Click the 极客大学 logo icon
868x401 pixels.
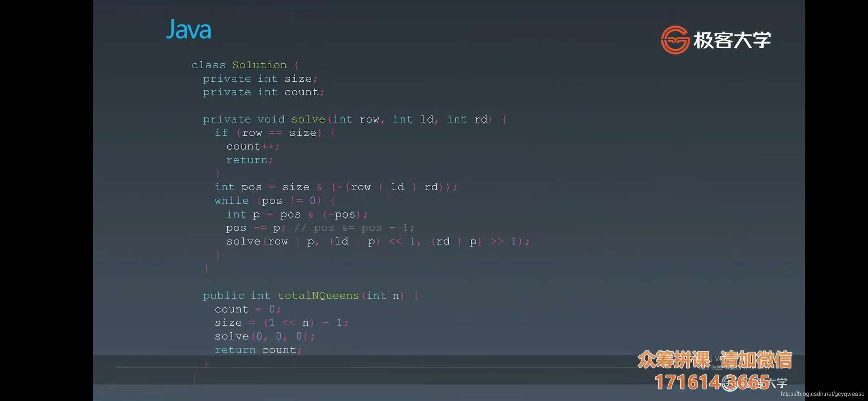tap(675, 40)
